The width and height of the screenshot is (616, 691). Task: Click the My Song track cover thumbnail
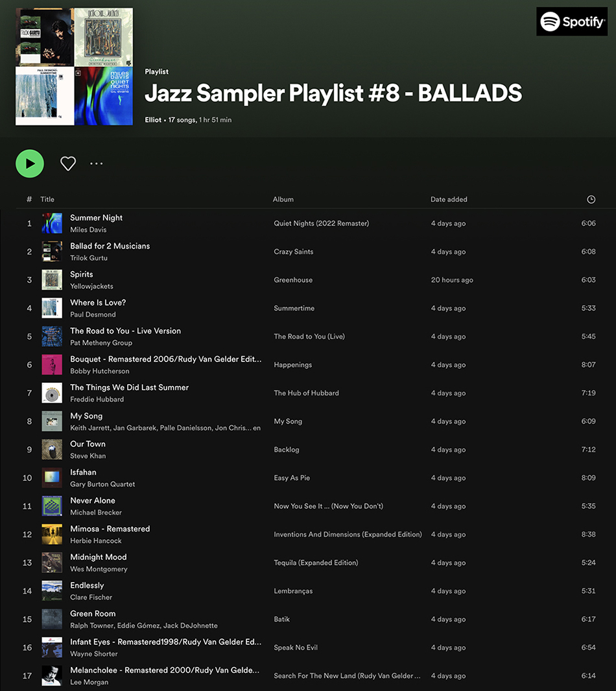(52, 421)
